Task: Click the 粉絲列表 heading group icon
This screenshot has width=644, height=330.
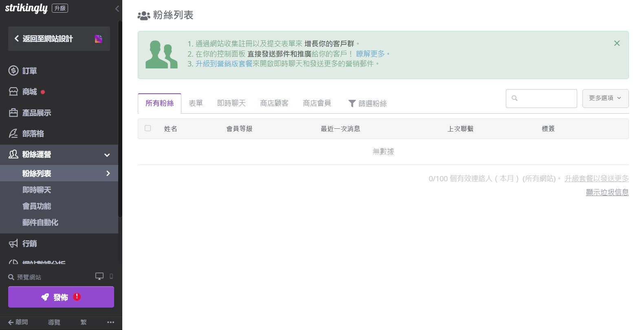Action: pos(144,15)
